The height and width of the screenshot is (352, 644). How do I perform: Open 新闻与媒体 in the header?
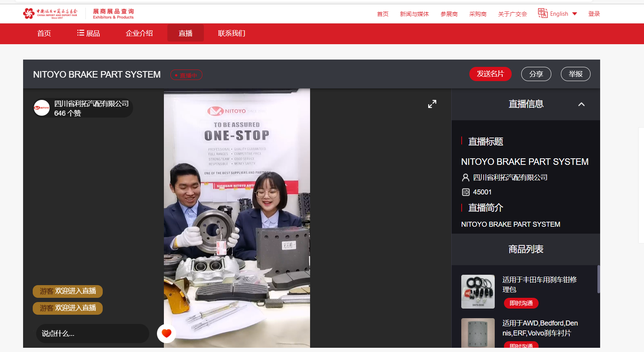[414, 14]
